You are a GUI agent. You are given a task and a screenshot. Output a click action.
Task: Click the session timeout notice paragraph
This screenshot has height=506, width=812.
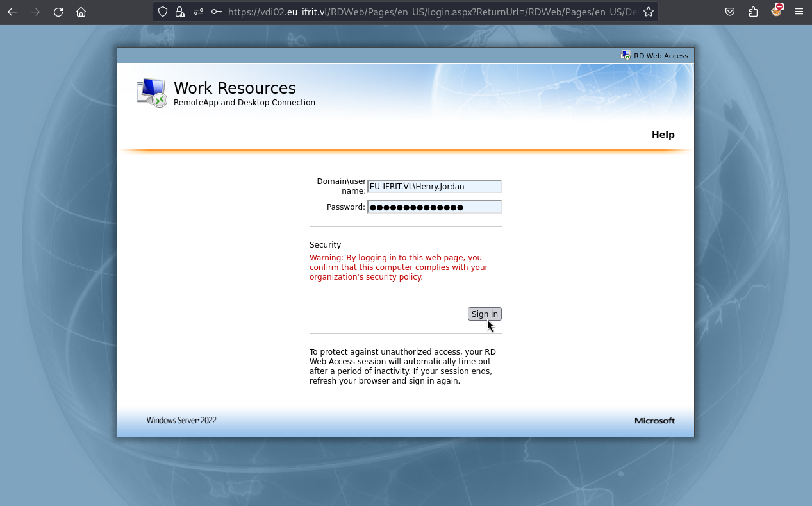click(402, 366)
